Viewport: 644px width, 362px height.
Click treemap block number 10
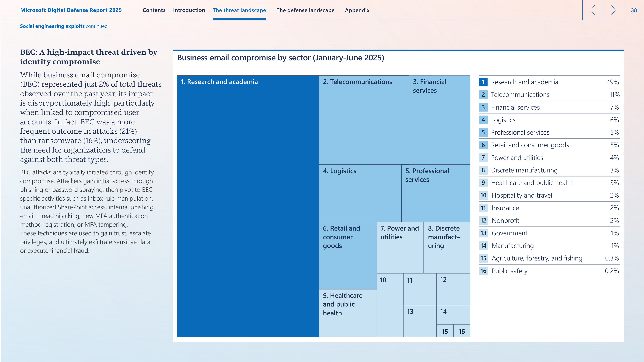pyautogui.click(x=390, y=305)
